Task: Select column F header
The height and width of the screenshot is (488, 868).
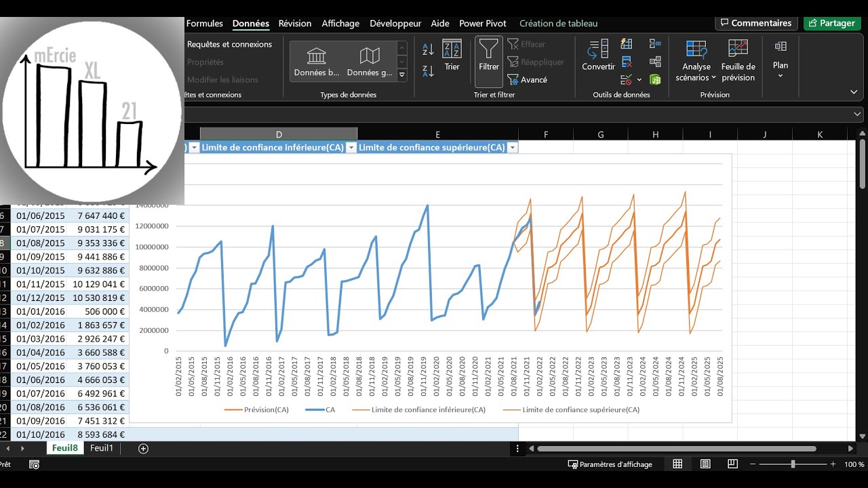Action: pos(546,134)
